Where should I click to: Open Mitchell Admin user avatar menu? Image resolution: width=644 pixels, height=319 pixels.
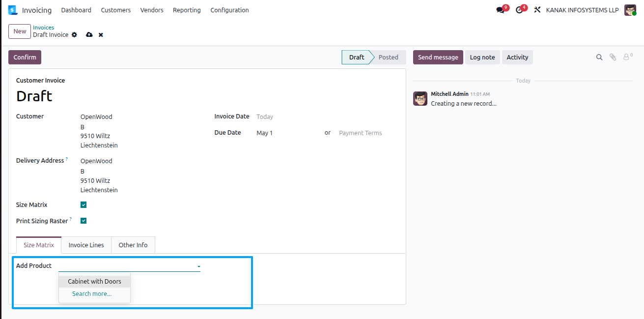pos(630,10)
